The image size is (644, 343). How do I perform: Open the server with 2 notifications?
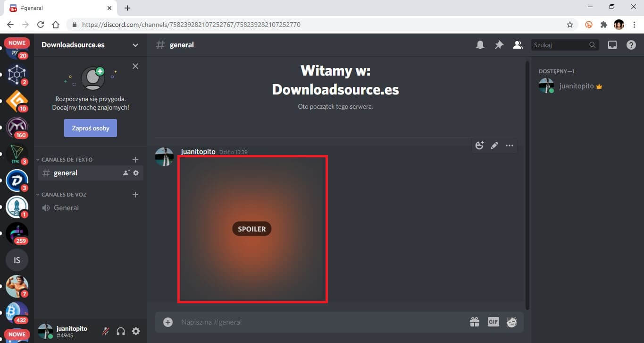pyautogui.click(x=17, y=75)
